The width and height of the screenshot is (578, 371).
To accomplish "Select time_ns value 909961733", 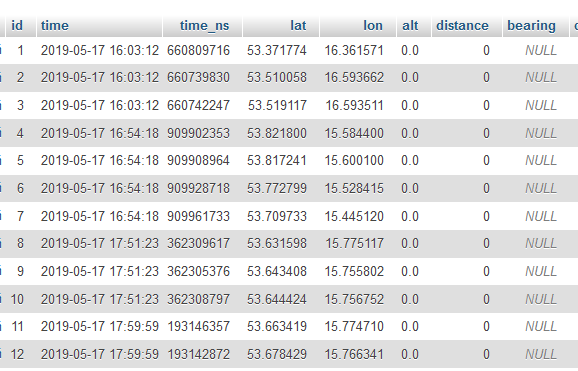I will [198, 216].
